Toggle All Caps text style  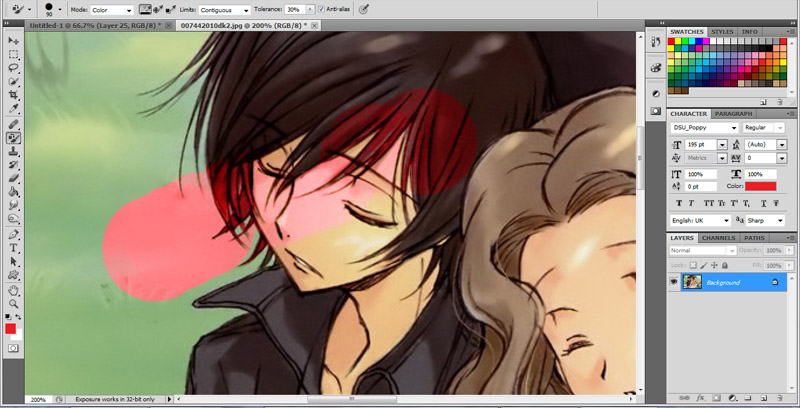708,203
